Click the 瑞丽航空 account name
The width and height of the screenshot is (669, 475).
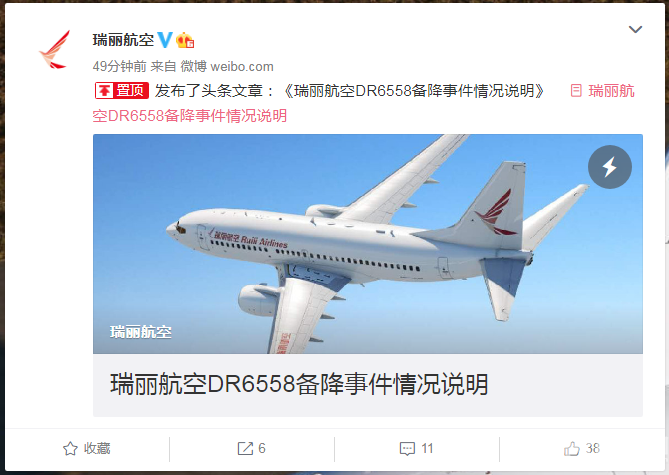click(x=123, y=40)
